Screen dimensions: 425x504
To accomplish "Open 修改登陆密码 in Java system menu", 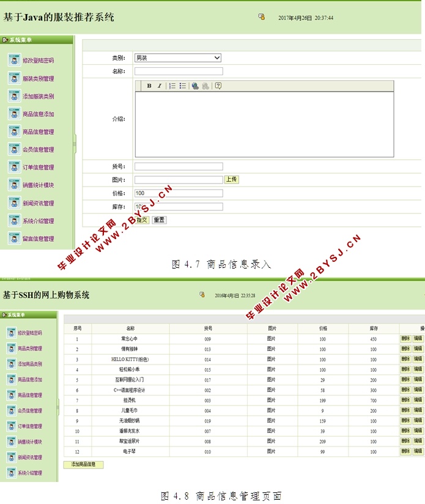I will [39, 61].
